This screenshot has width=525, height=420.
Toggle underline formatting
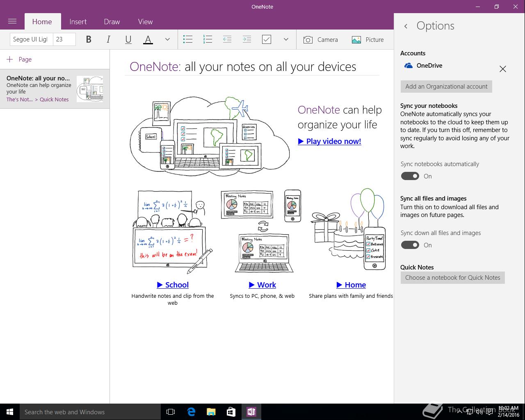[x=128, y=39]
